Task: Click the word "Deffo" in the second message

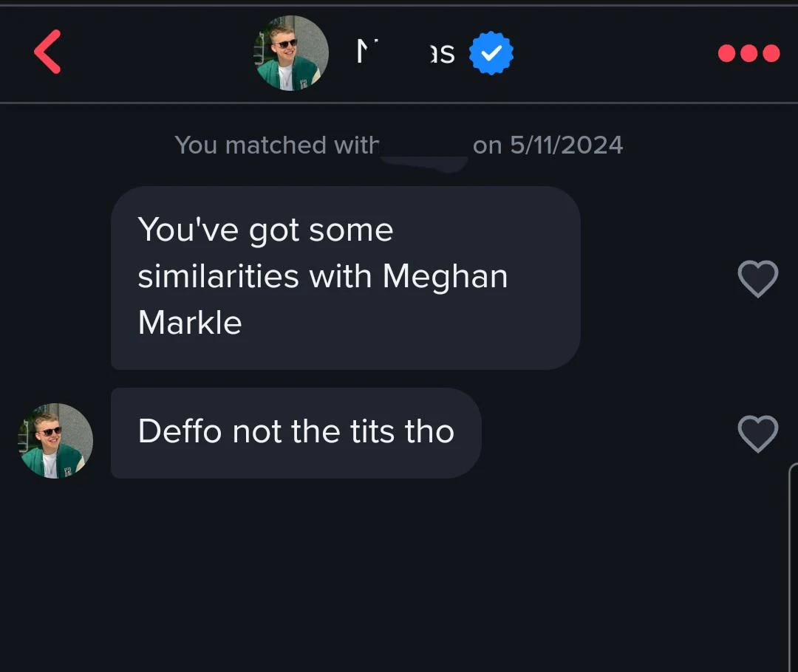Action: click(180, 431)
